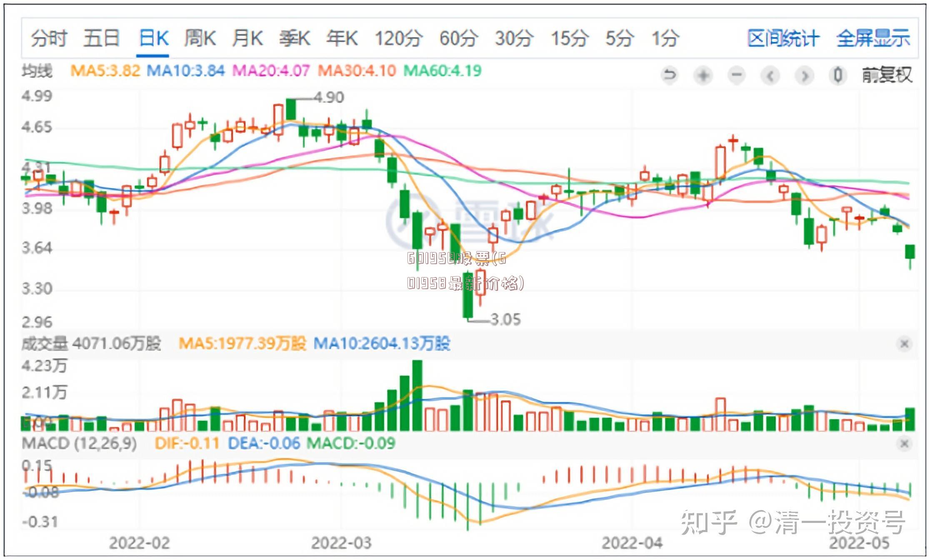The image size is (930, 560).
Task: Select the 120分 interval tab
Action: click(x=399, y=38)
